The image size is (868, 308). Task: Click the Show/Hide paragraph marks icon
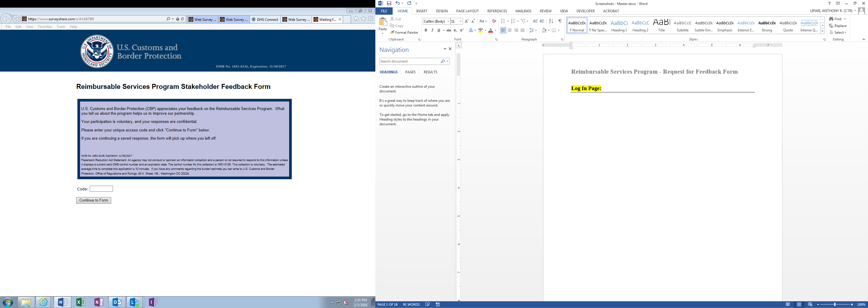tap(560, 21)
